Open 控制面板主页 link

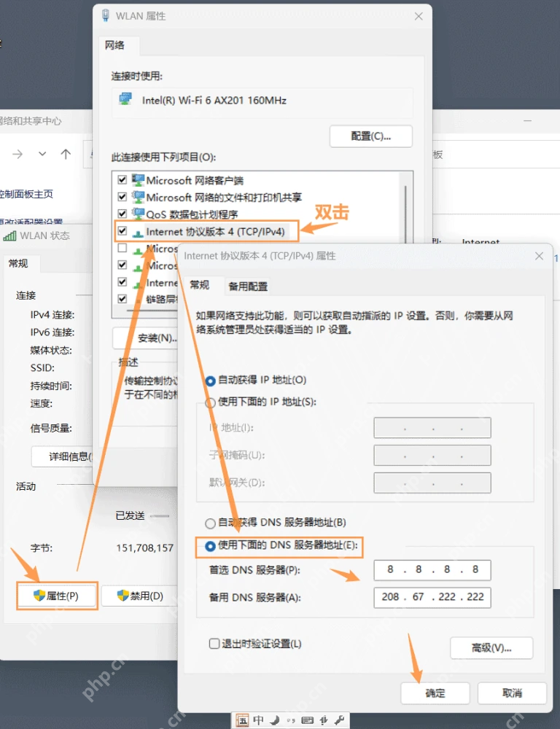pos(26,194)
